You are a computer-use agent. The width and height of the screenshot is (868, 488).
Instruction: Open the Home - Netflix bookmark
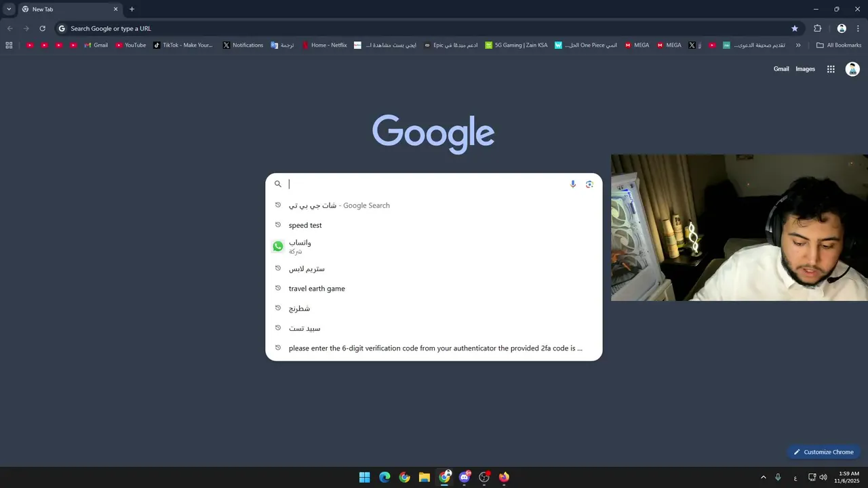coord(324,45)
